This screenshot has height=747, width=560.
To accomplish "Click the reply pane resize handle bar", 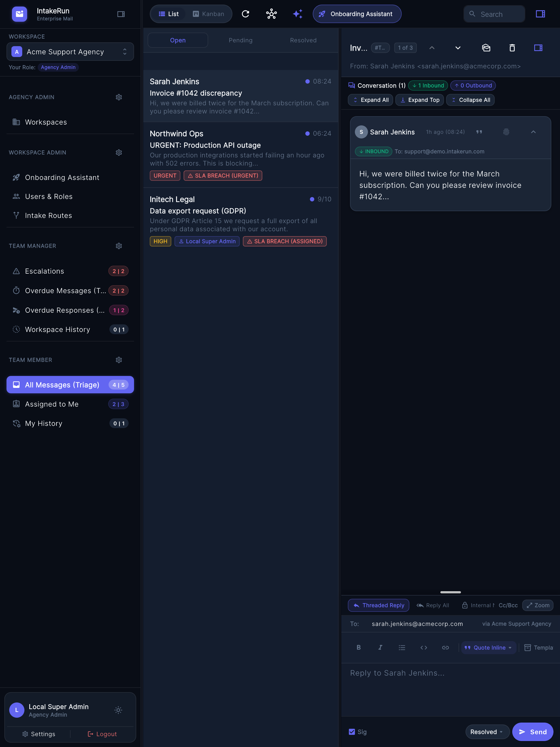I will [x=450, y=592].
